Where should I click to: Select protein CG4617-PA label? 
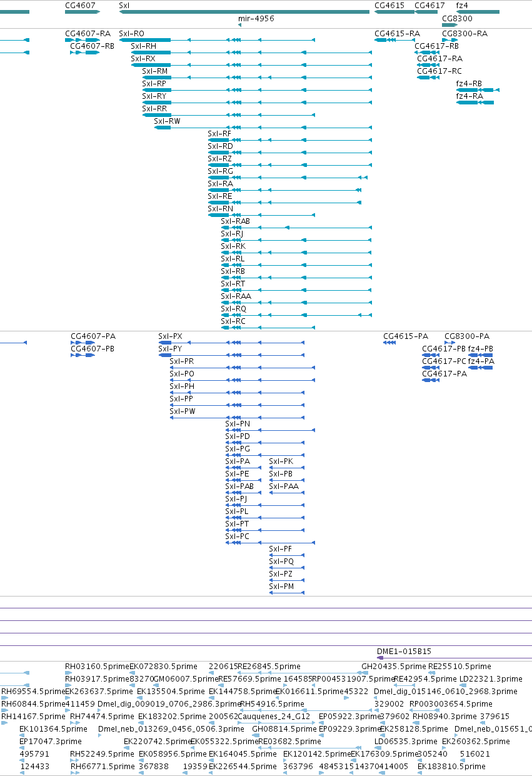pyautogui.click(x=444, y=373)
